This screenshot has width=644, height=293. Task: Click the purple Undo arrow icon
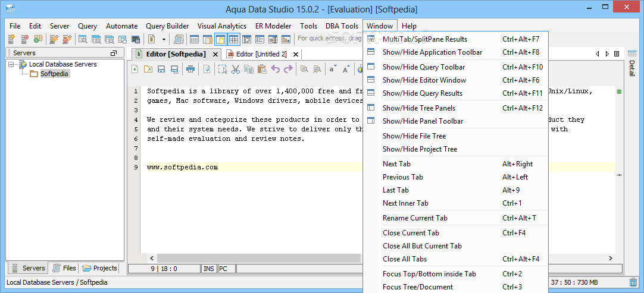coord(275,69)
